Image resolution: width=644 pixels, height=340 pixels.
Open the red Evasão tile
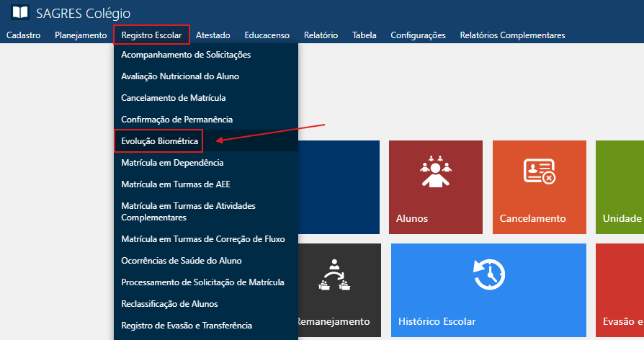pos(620,290)
